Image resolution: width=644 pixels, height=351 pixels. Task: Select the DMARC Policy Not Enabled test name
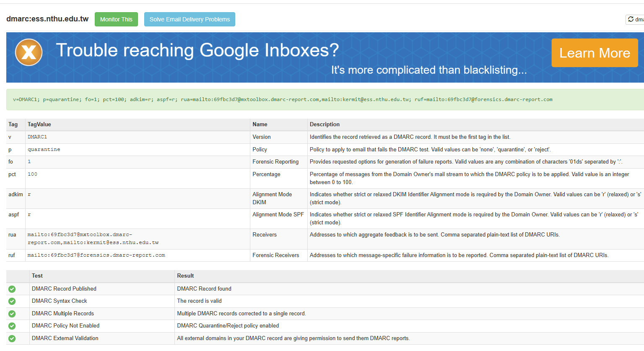pos(66,325)
